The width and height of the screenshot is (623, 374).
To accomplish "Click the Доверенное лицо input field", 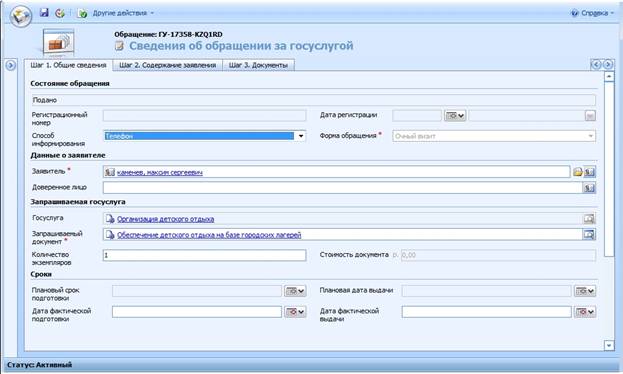I will pyautogui.click(x=342, y=188).
